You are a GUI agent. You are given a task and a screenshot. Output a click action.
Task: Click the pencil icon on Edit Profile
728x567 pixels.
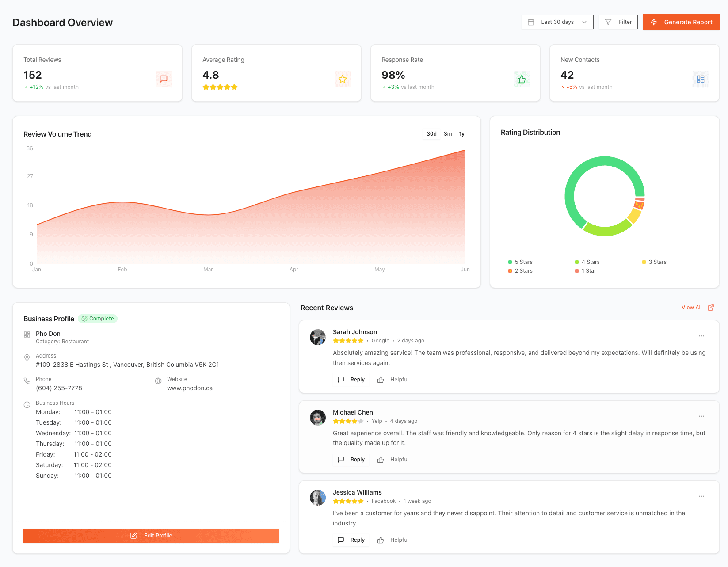tap(133, 536)
